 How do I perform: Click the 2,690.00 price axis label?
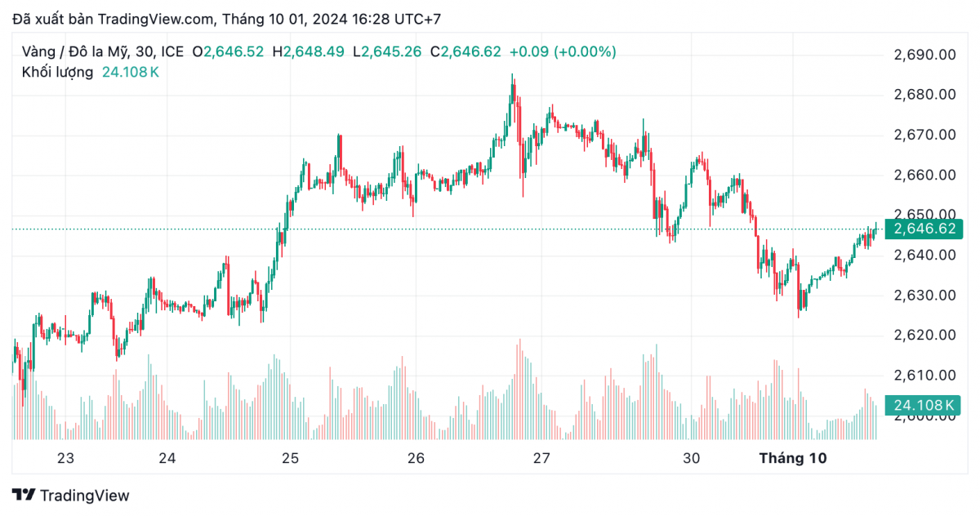coord(924,55)
